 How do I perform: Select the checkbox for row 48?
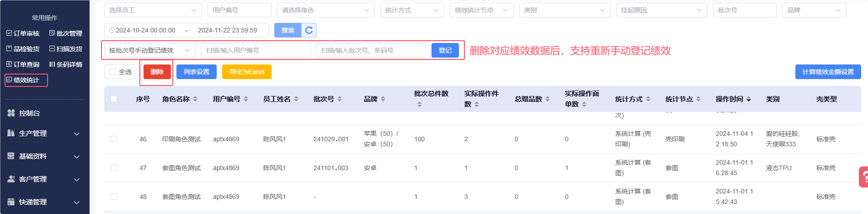[114, 197]
